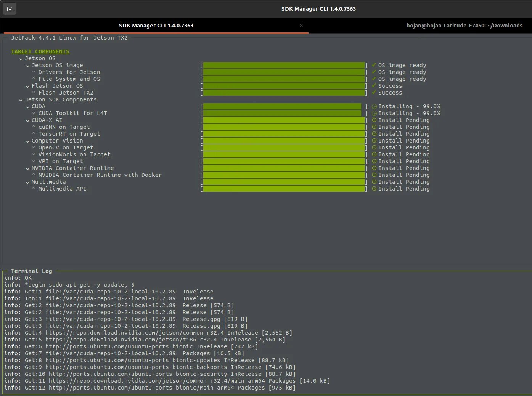Collapse the CUDA-X AI group
Viewport: 532px width, 396px height.
pyautogui.click(x=27, y=120)
